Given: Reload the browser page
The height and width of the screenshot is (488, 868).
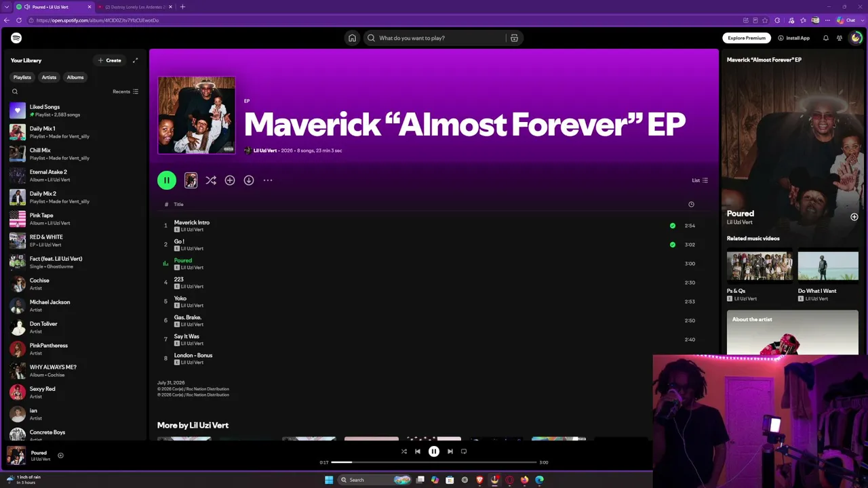Looking at the screenshot, I should [19, 20].
